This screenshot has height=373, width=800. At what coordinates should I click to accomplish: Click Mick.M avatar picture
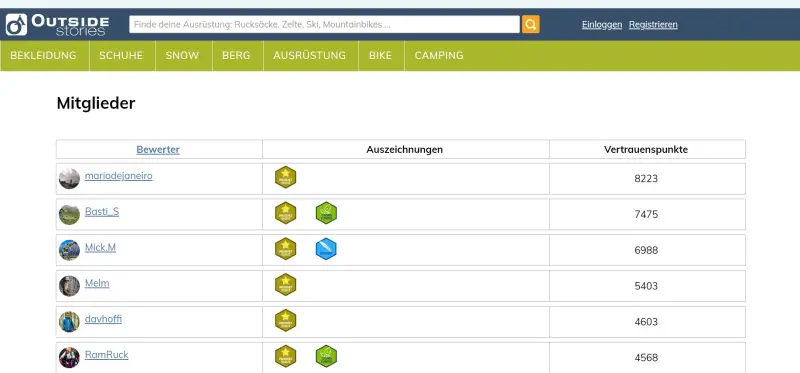(69, 250)
